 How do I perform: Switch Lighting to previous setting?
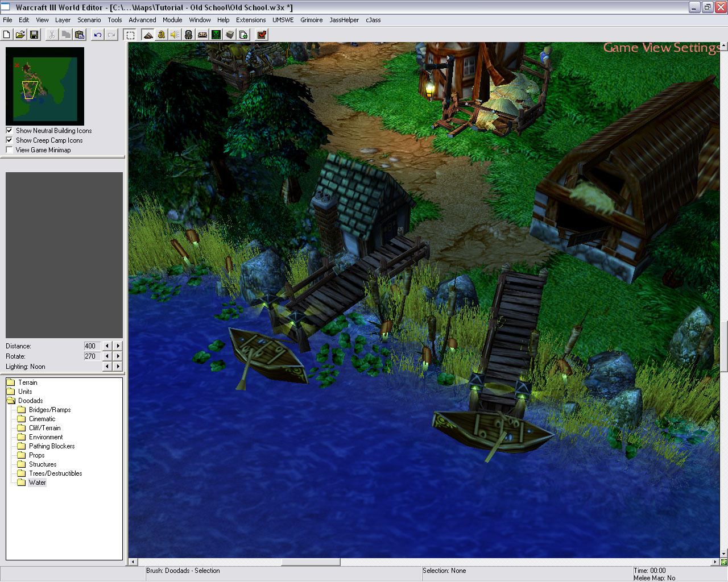pos(107,366)
